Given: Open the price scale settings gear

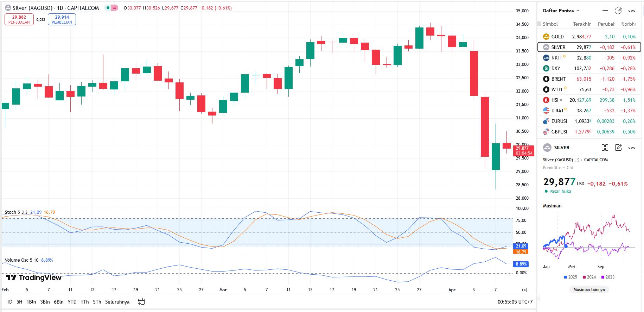Looking at the screenshot, I should pyautogui.click(x=524, y=290).
